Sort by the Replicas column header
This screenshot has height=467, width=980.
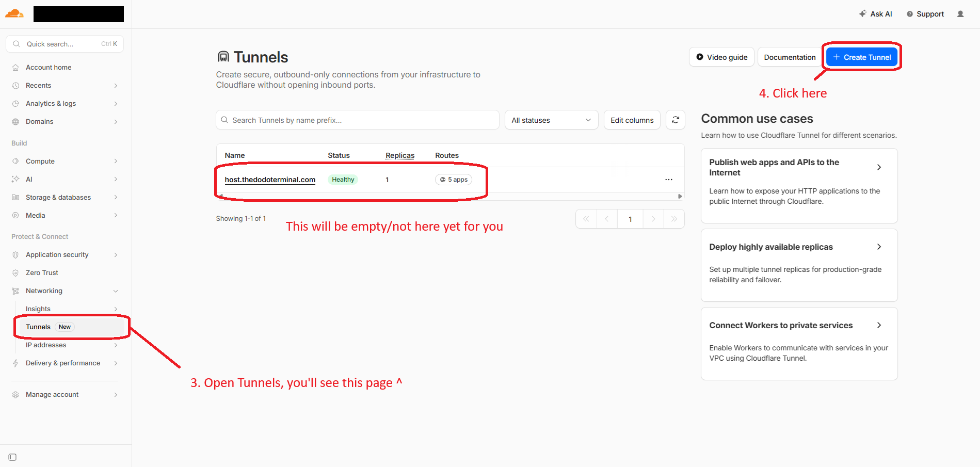pos(400,155)
